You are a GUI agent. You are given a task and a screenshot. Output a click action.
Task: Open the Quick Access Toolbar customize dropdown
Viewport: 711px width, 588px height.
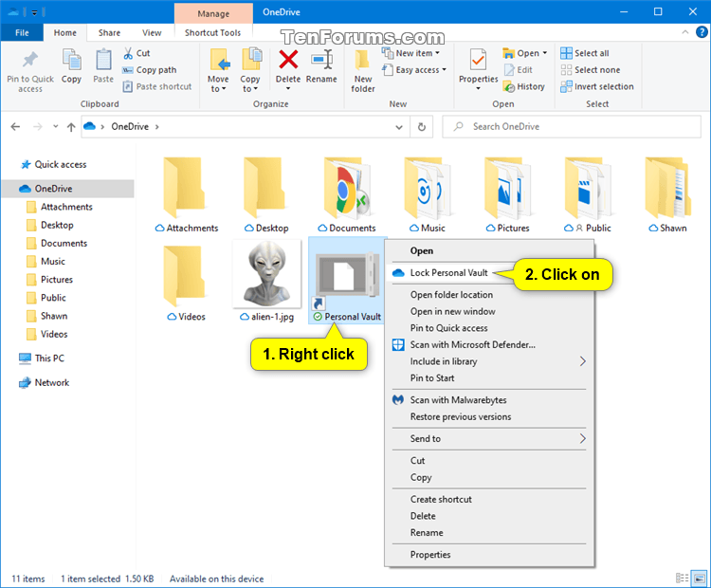coord(34,12)
